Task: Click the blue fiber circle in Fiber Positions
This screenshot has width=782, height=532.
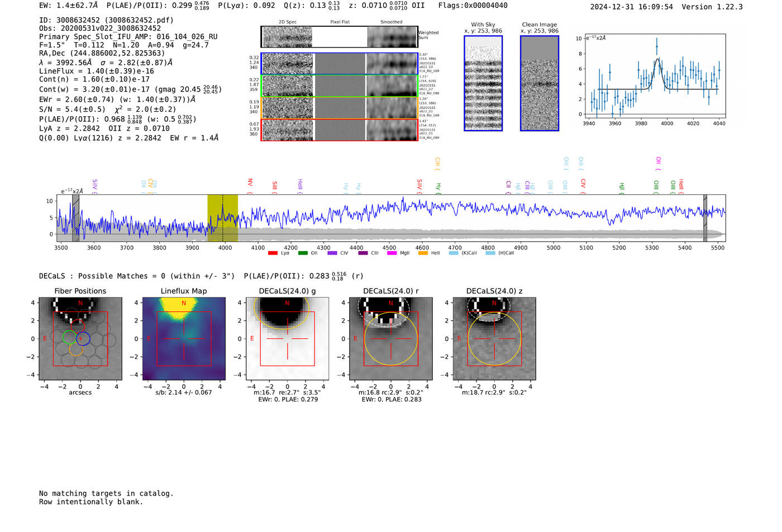Action: 83,338
